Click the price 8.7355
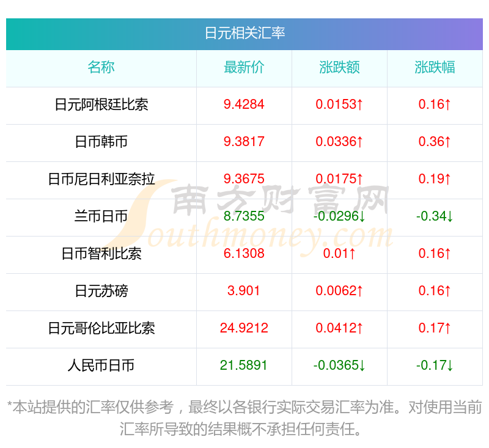489x448 pixels. [244, 216]
